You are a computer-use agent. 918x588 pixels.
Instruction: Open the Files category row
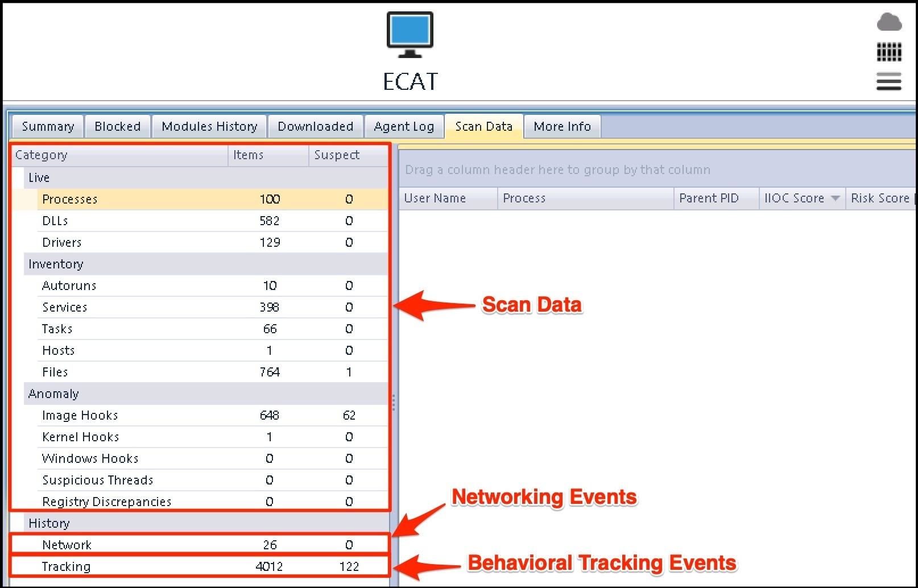tap(213, 372)
